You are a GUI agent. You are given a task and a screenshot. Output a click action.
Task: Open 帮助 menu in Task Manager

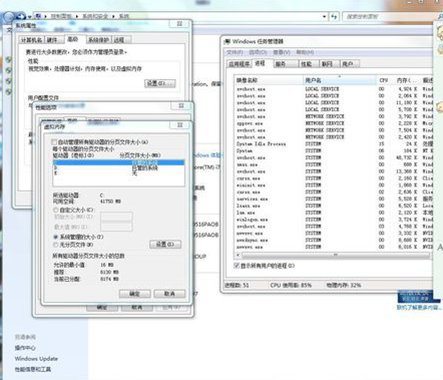pyautogui.click(x=305, y=52)
